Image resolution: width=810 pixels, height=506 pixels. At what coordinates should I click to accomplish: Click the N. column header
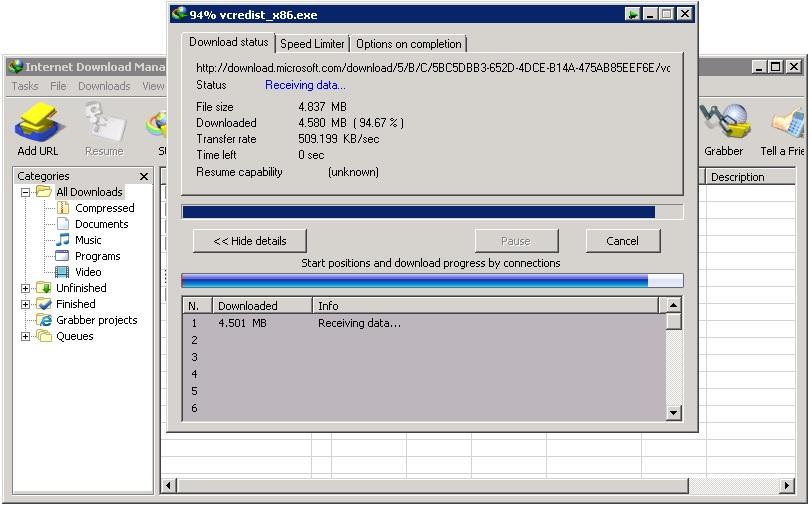tap(198, 306)
